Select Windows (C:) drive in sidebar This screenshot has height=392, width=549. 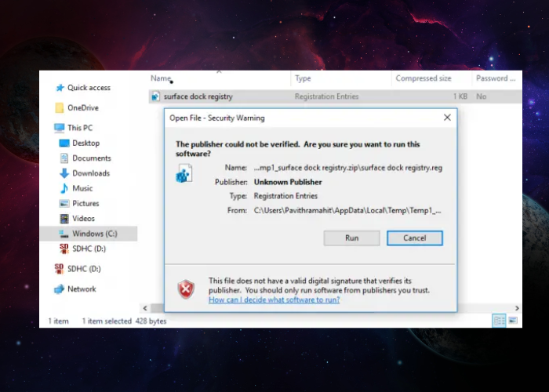tap(89, 234)
